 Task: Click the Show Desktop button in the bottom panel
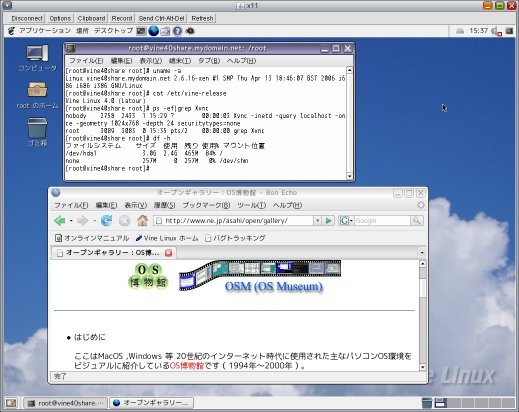[x=11, y=403]
